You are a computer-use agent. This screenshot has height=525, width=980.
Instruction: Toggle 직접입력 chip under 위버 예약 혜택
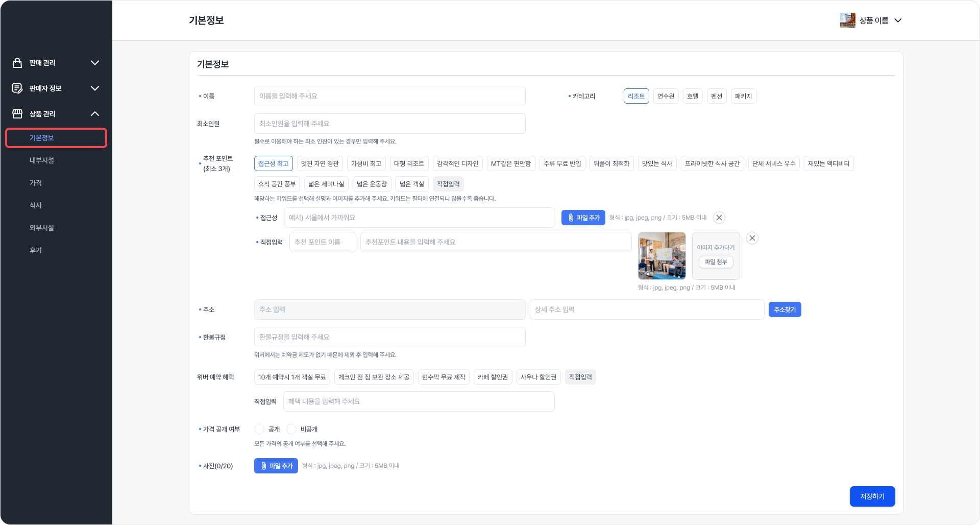pos(581,377)
